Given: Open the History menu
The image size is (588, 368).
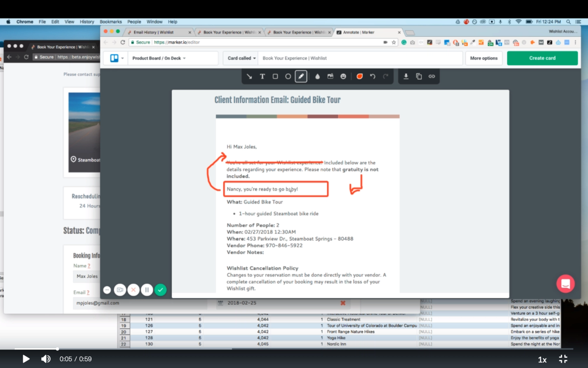Looking at the screenshot, I should 87,22.
